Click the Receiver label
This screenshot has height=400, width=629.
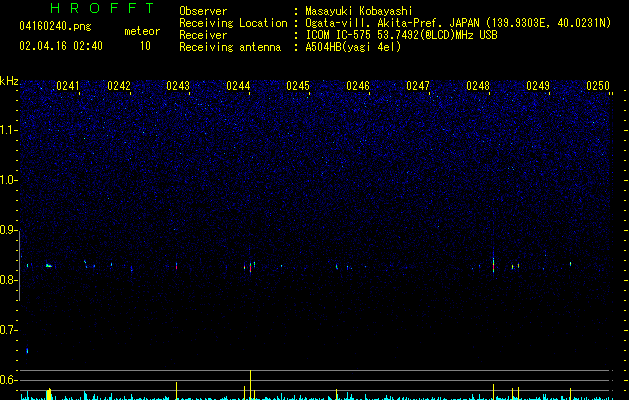pyautogui.click(x=203, y=35)
